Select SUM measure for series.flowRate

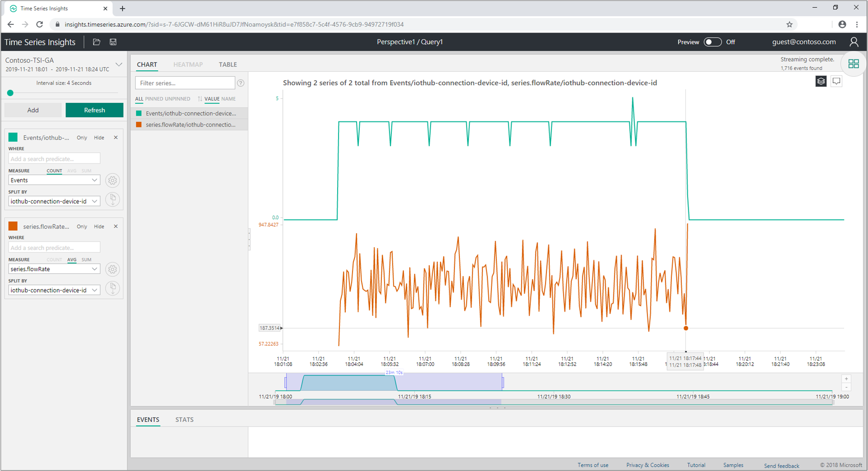click(x=86, y=260)
